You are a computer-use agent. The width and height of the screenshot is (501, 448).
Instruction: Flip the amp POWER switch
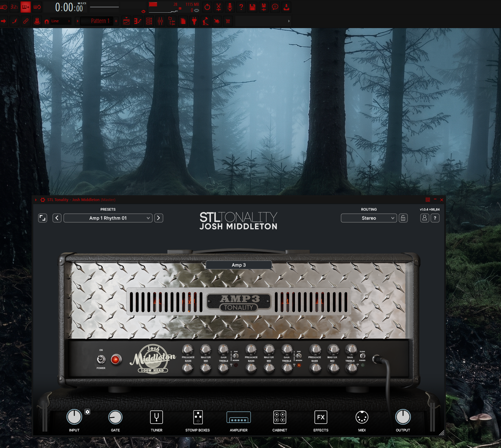coord(101,359)
